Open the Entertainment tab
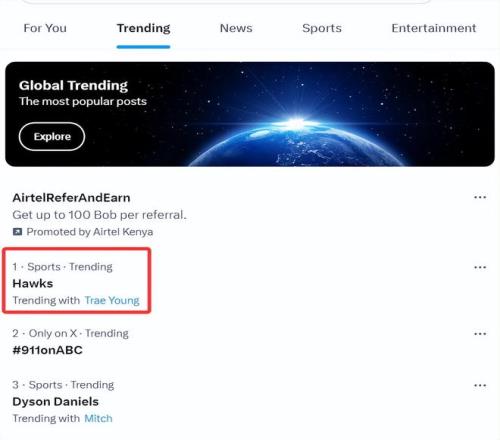This screenshot has width=500, height=440. (x=434, y=28)
